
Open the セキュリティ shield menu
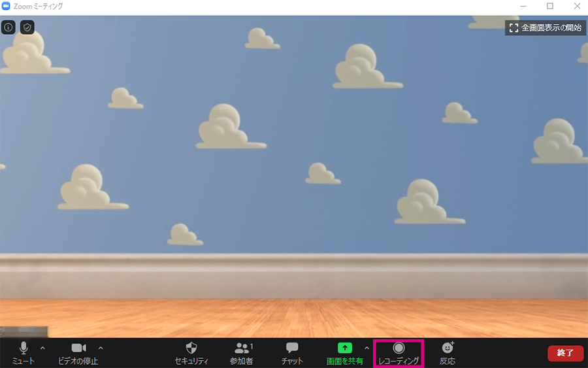click(191, 353)
